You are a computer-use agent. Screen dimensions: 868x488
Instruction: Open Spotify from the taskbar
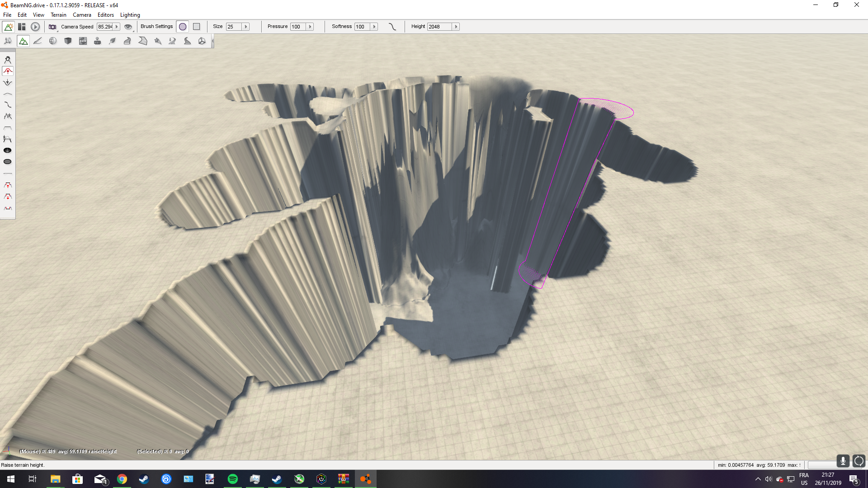233,479
